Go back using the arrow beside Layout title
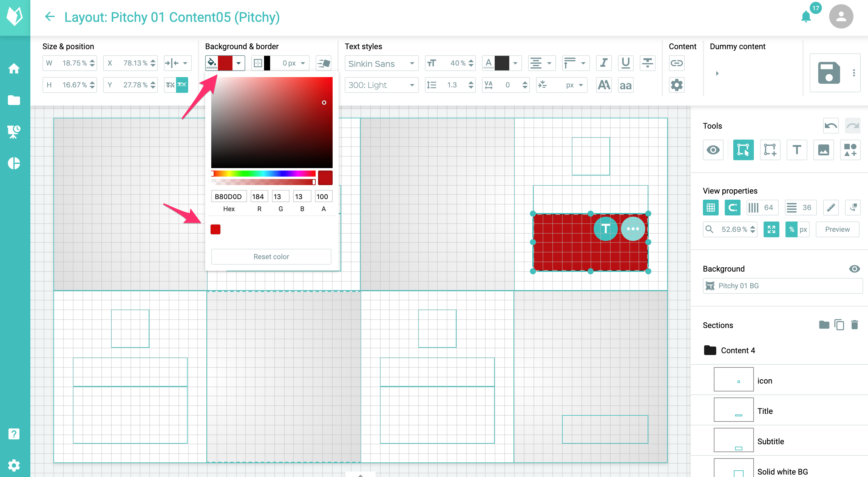 point(50,16)
